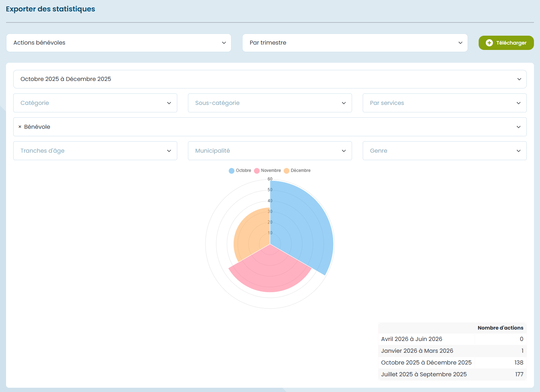
Task: Remove the Bénévole tag with the ×
Action: pyautogui.click(x=20, y=127)
